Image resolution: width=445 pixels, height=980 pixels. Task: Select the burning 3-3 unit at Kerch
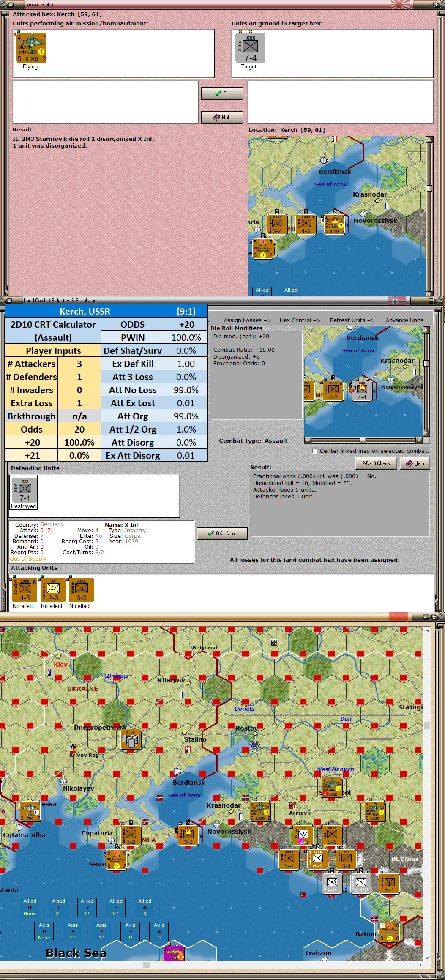pyautogui.click(x=188, y=835)
